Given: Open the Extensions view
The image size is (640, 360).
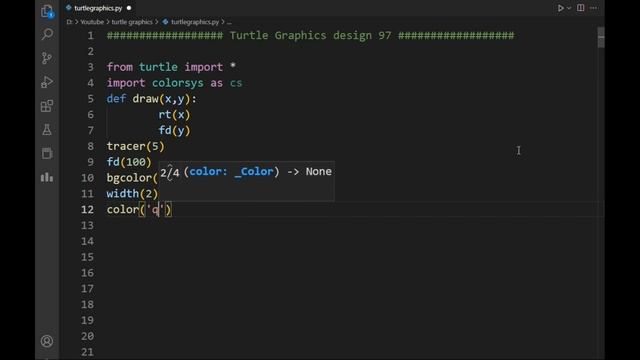Looking at the screenshot, I should 47,106.
